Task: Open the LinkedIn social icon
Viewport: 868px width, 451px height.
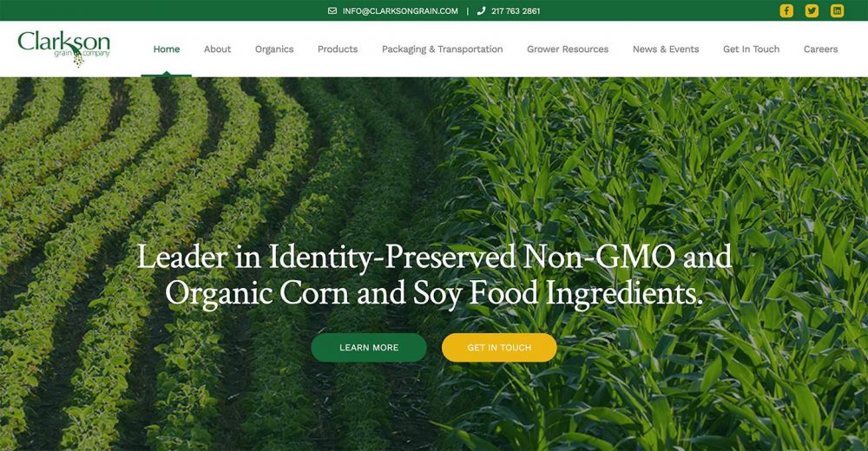Action: coord(837,10)
